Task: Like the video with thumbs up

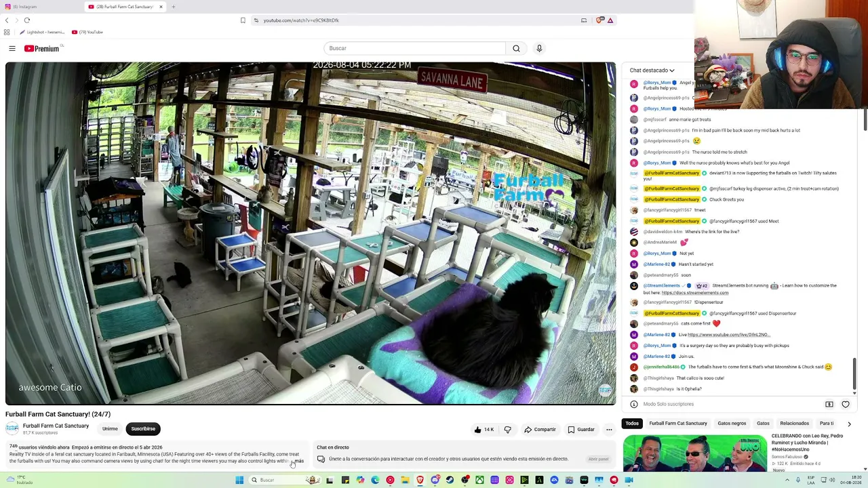Action: click(x=484, y=430)
